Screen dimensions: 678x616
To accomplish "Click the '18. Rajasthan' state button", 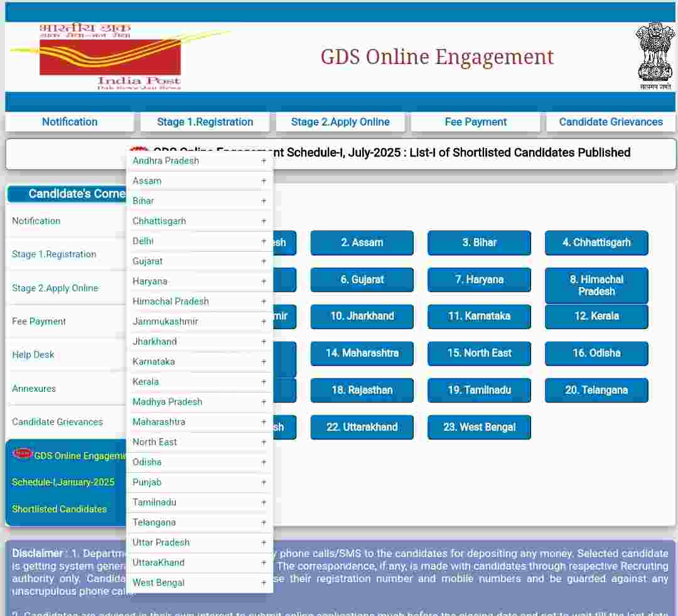I will coord(362,390).
